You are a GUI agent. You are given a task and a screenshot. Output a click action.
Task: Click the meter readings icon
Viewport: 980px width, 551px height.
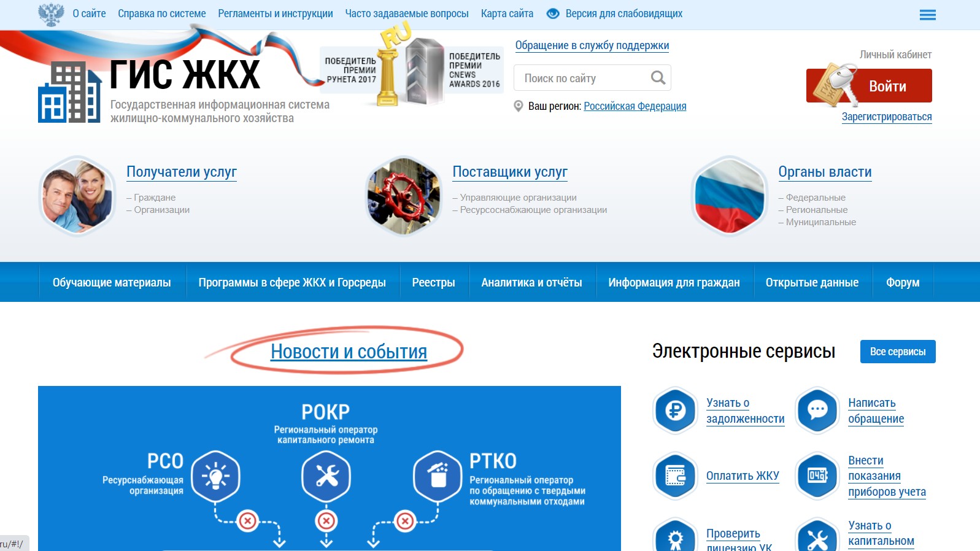pos(817,476)
